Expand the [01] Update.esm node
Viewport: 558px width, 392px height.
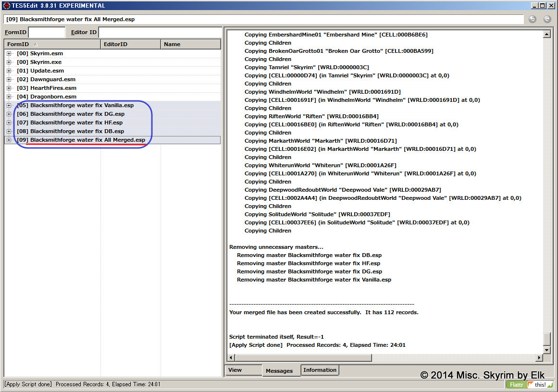[9, 71]
